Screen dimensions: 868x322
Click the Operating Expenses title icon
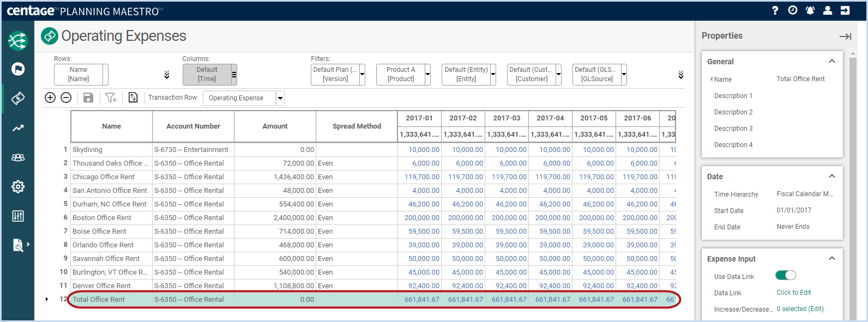coord(50,36)
